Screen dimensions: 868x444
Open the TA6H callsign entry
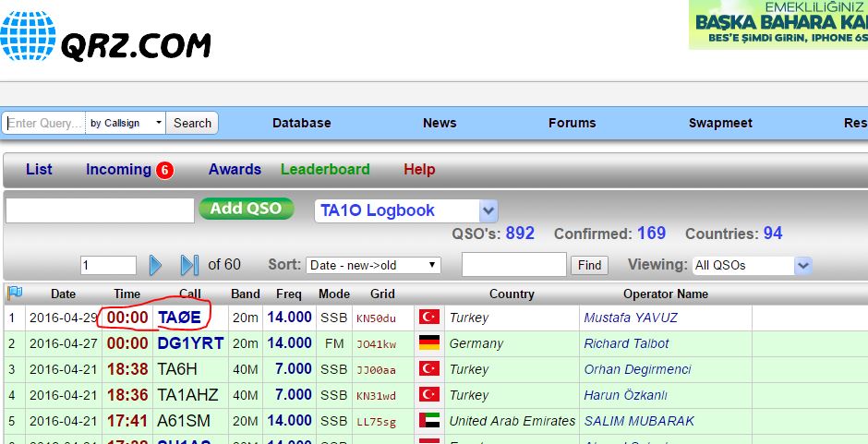(x=177, y=369)
